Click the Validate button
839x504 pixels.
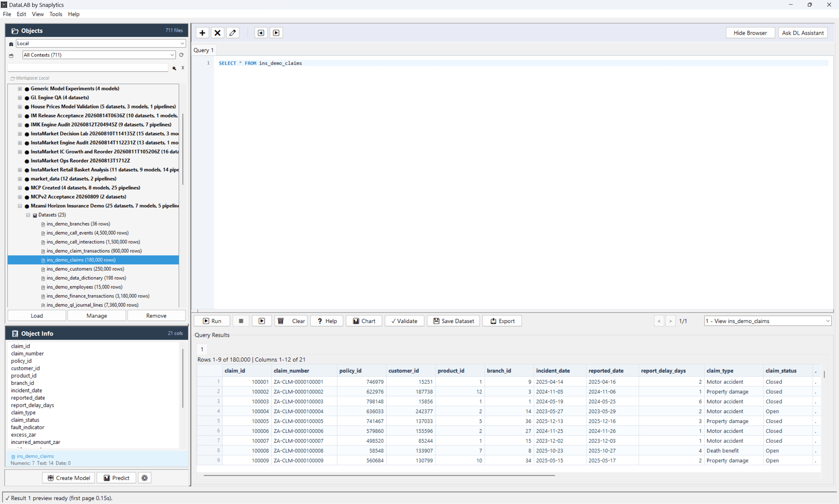[404, 321]
